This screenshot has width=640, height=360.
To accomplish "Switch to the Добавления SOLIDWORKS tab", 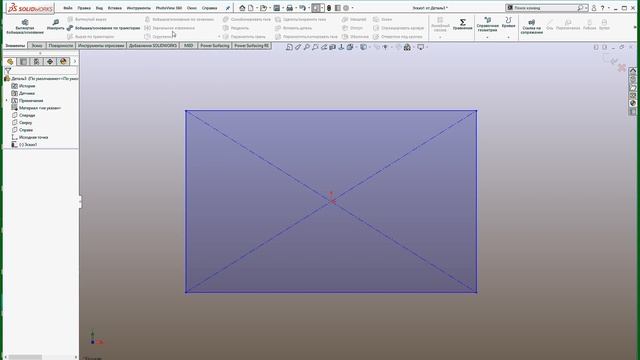I will (153, 46).
